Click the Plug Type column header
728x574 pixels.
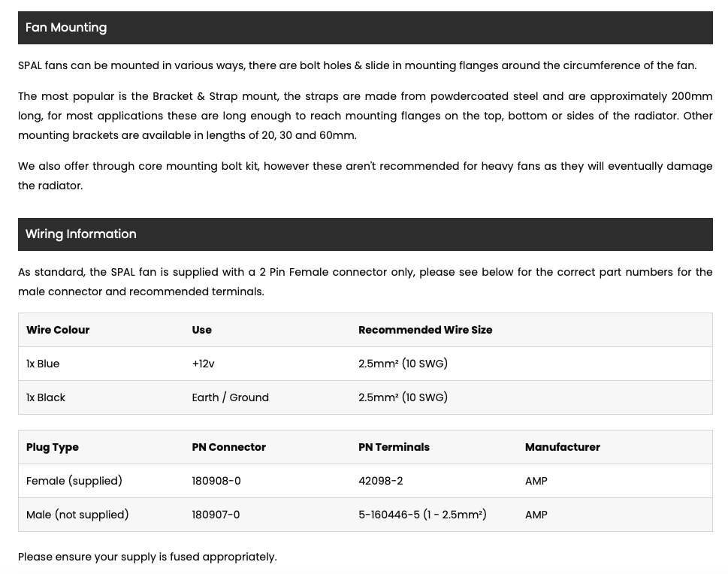point(53,447)
